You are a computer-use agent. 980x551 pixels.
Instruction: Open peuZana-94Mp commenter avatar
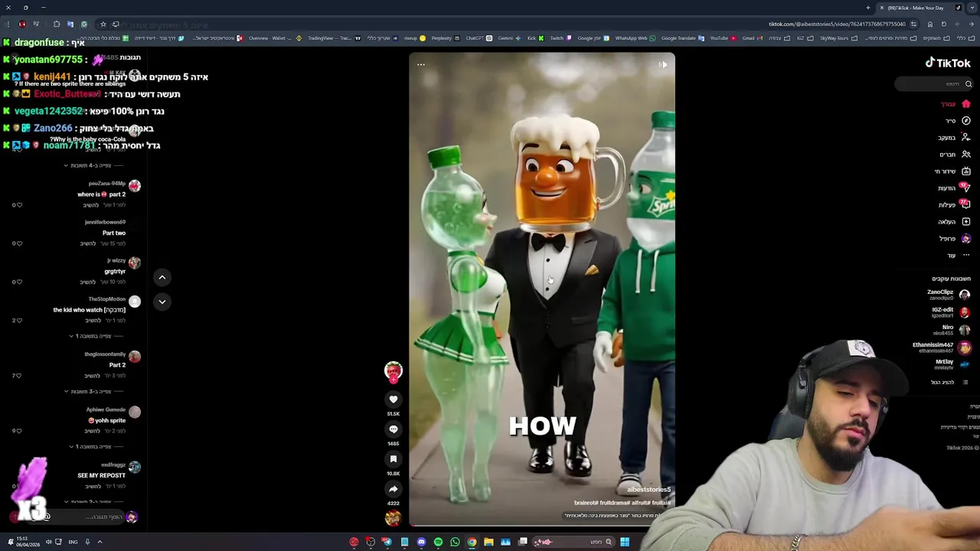tap(135, 186)
